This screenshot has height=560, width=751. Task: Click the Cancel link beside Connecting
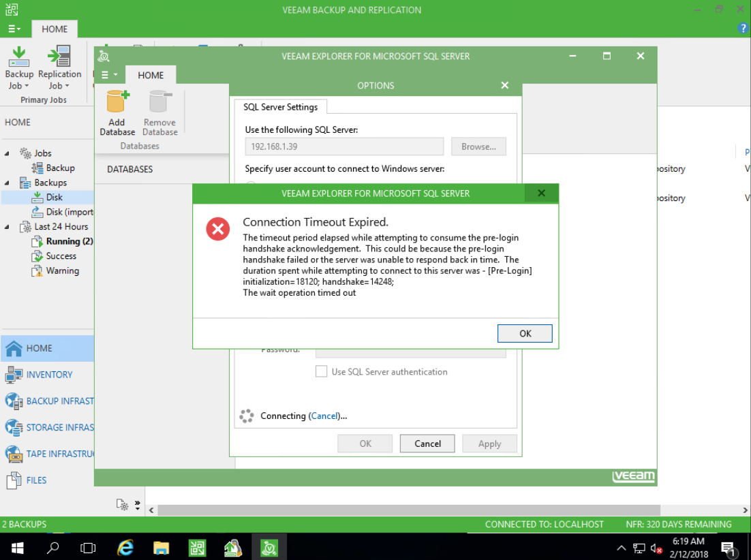[324, 416]
